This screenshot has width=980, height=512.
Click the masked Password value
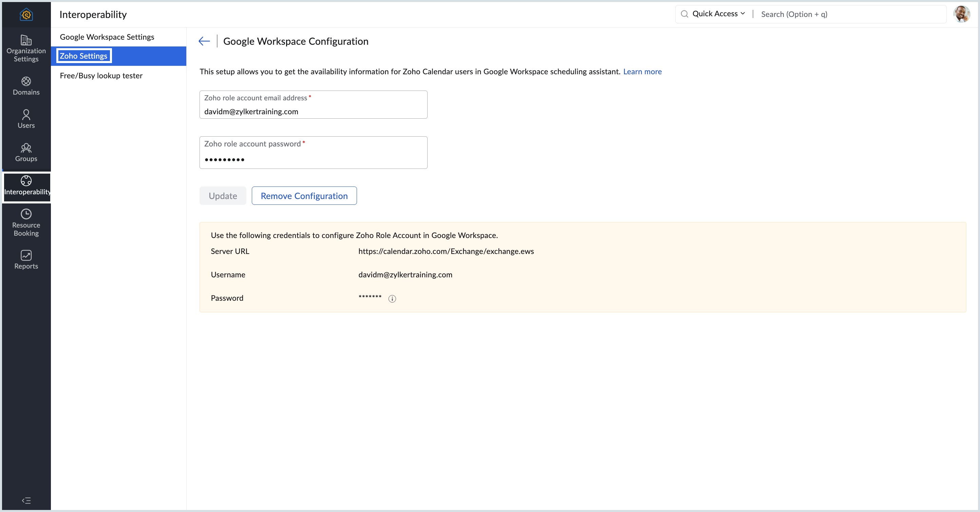370,297
